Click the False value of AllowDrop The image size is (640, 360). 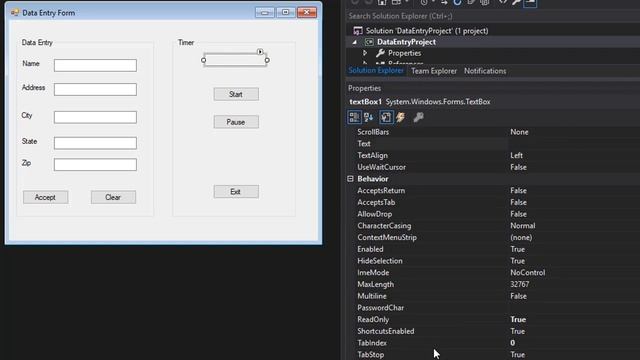518,214
